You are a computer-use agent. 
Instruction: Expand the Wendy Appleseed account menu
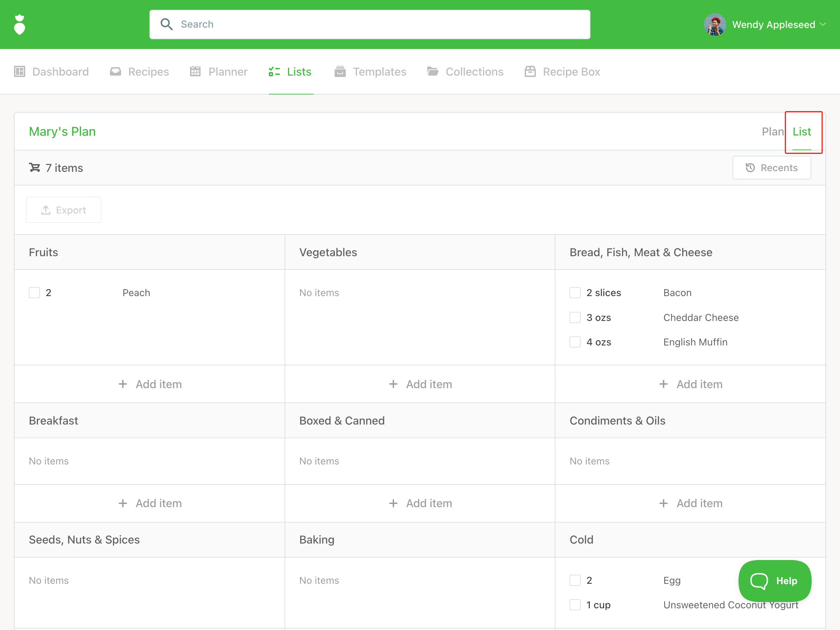(773, 25)
